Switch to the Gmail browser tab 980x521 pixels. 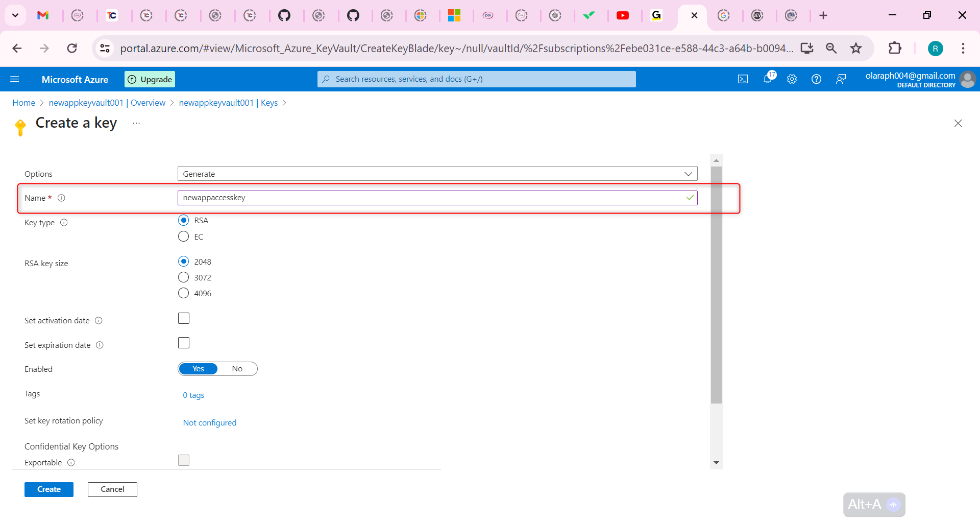[43, 15]
